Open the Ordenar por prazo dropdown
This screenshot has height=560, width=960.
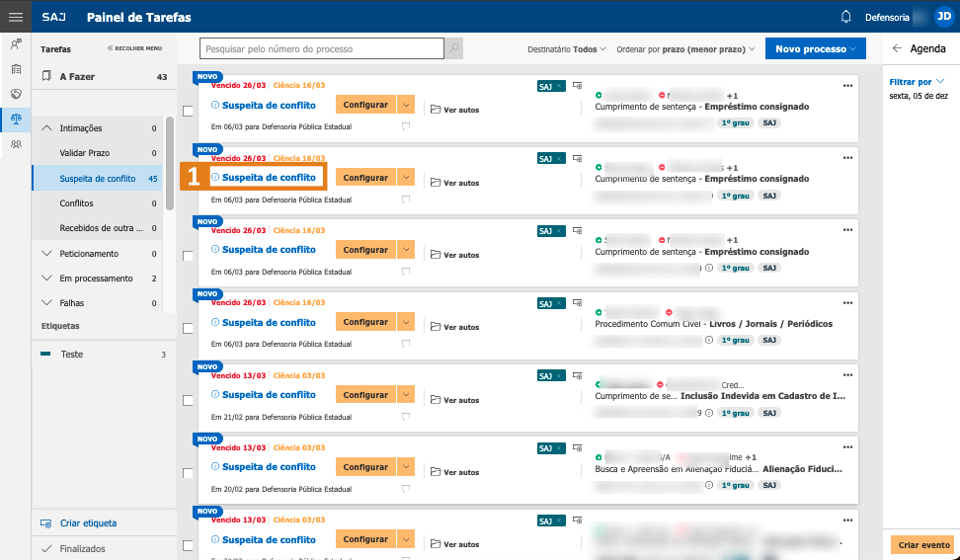pyautogui.click(x=685, y=48)
